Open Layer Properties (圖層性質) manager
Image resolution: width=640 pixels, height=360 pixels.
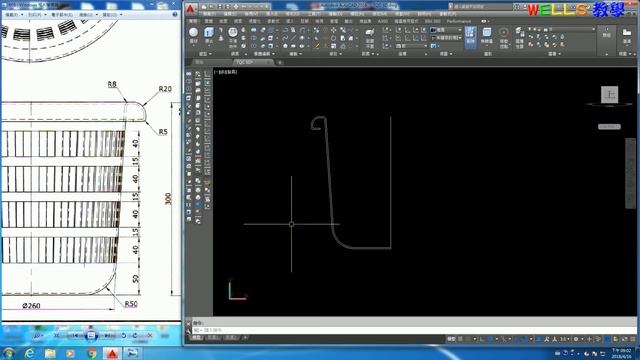point(519,38)
